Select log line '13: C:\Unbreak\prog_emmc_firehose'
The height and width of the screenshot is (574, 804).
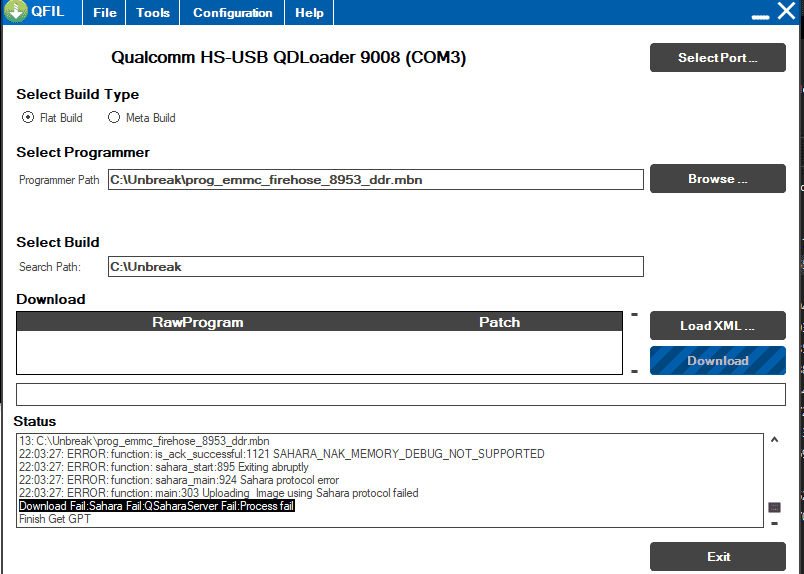[144, 441]
